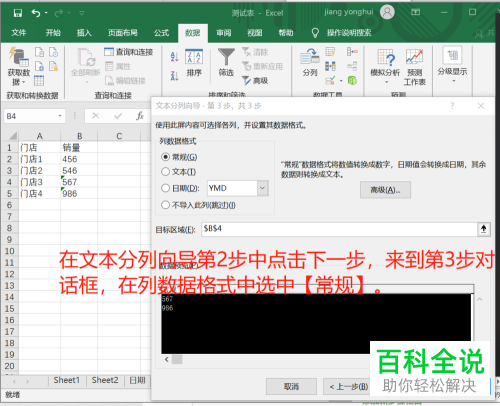Expand the 分级显示 dropdown arrow

point(453,81)
